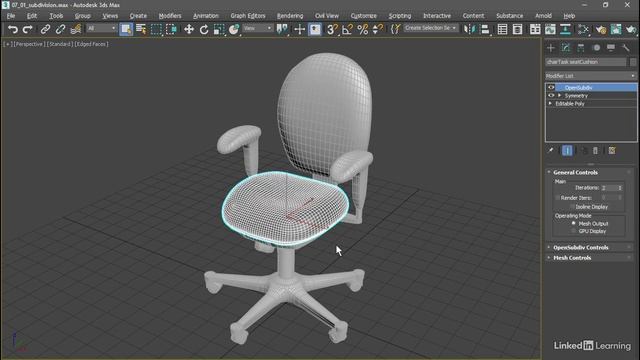Screen dimensions: 640x360
Task: Open the Rendered Frame Window icon
Action: [616, 29]
